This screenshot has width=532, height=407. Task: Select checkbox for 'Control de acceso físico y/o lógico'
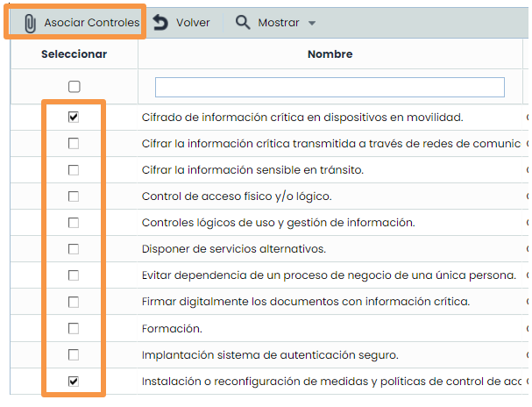click(74, 196)
